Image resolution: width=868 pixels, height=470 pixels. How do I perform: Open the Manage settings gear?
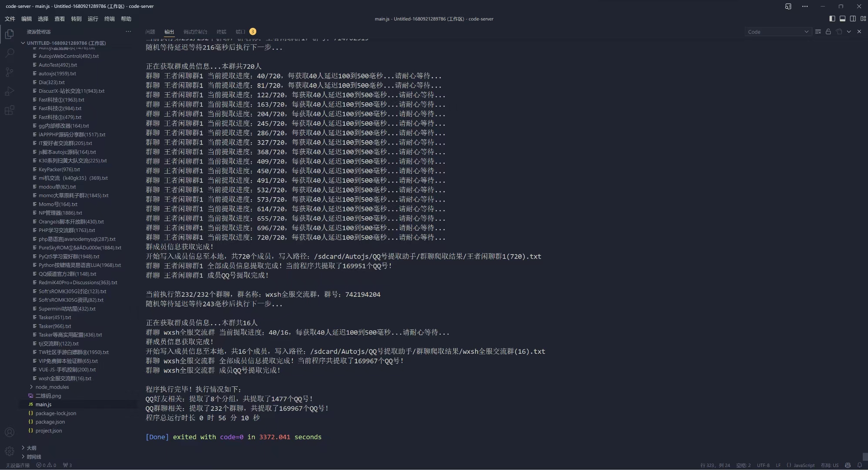pos(10,451)
